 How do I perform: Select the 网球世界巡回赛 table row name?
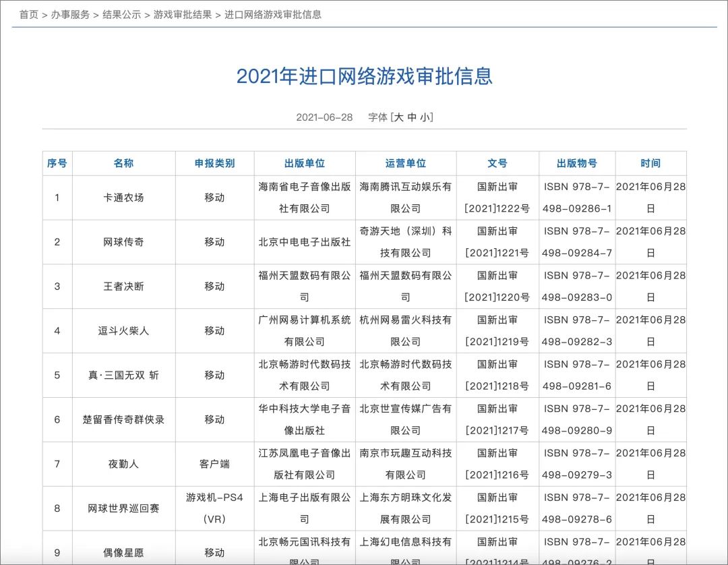[123, 508]
